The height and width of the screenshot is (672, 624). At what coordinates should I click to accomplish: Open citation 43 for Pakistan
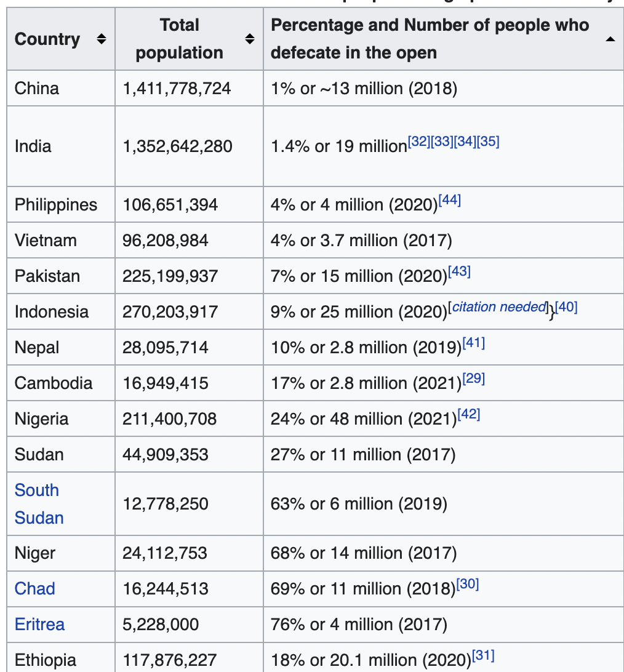[x=460, y=271]
